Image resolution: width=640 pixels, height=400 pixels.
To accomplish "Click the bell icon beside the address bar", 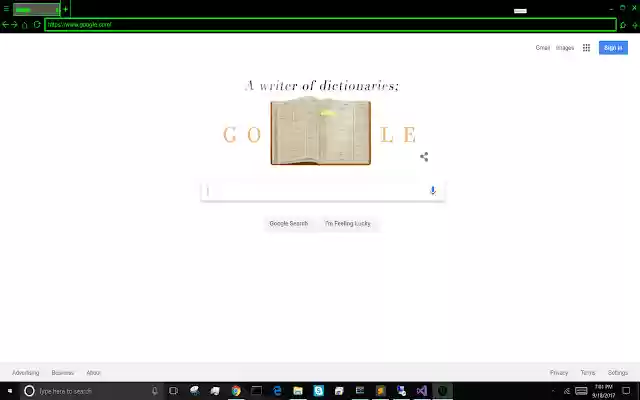I will pos(623,25).
